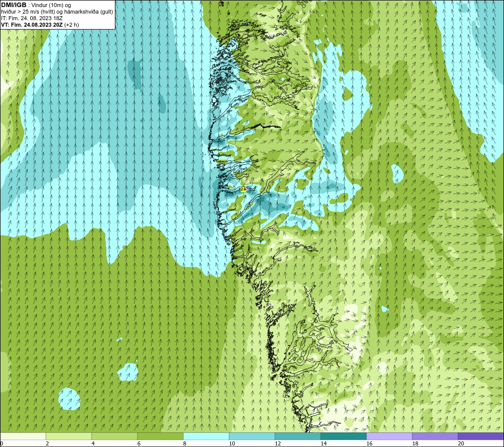Click the scale label '14'
504x447 pixels.
[x=324, y=443]
